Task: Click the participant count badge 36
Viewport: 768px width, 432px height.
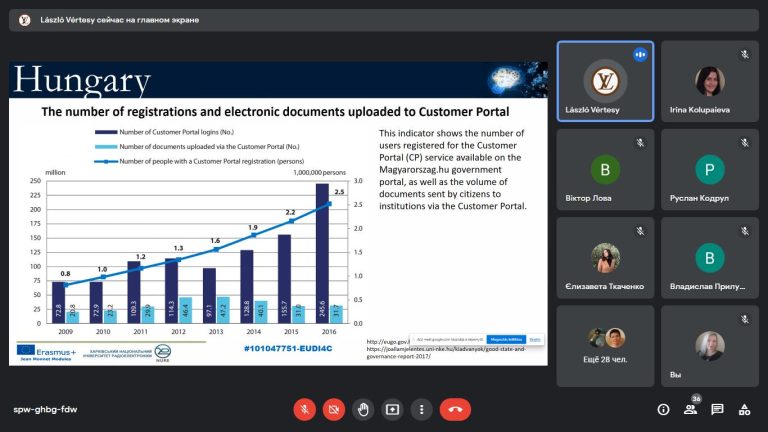Action: [696, 399]
